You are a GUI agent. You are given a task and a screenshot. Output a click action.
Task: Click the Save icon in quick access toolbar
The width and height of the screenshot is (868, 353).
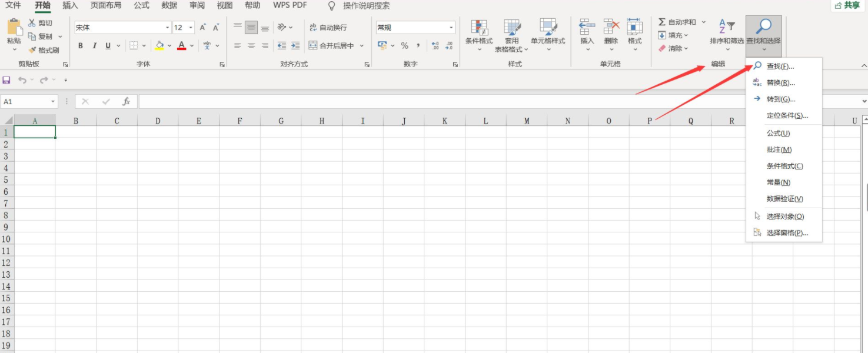[6, 80]
